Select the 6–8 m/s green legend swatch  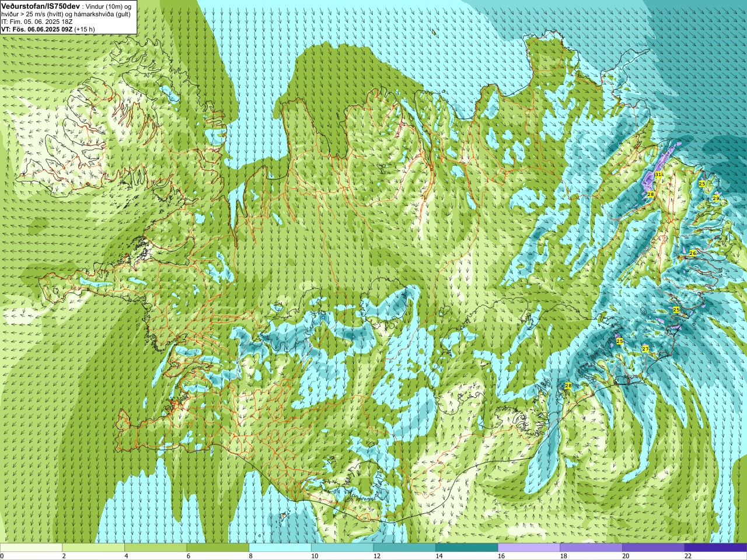(x=218, y=548)
